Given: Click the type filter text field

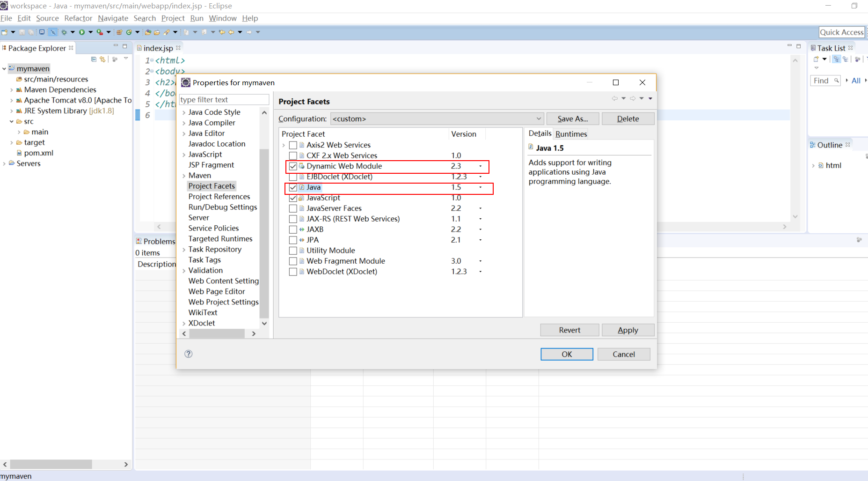Looking at the screenshot, I should pyautogui.click(x=224, y=100).
